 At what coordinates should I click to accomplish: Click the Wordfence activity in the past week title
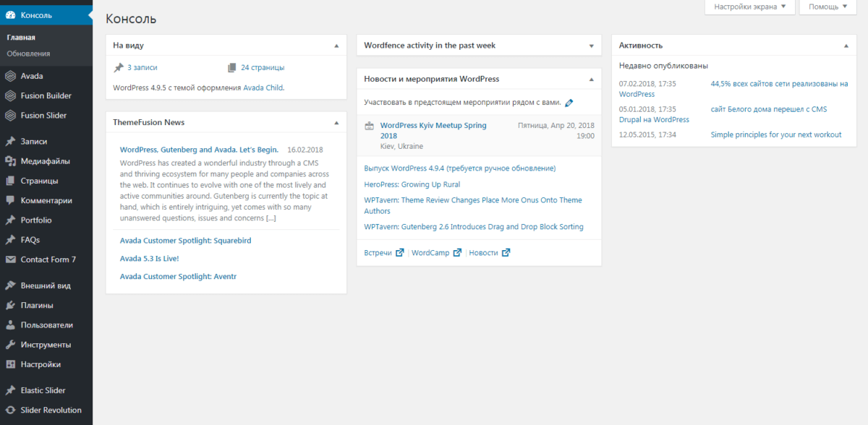point(430,46)
